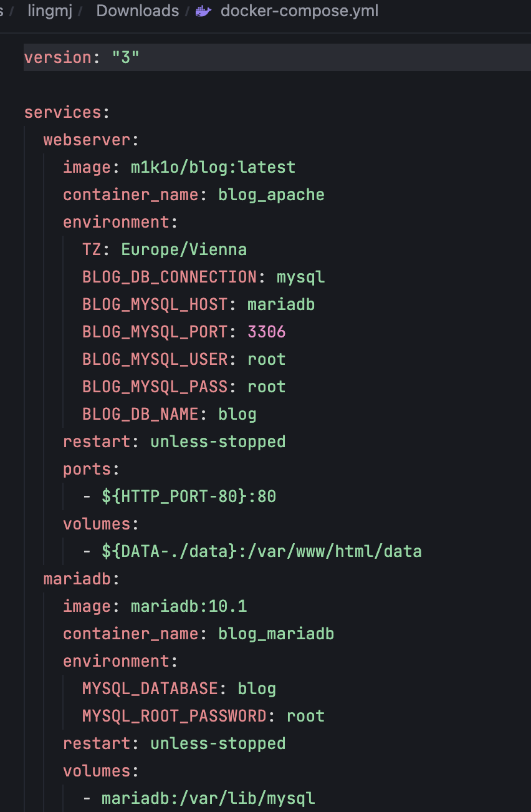Viewport: 531px width, 812px height.
Task: Click the mariadb:/var/lib/mysql volume entry
Action: tap(208, 798)
